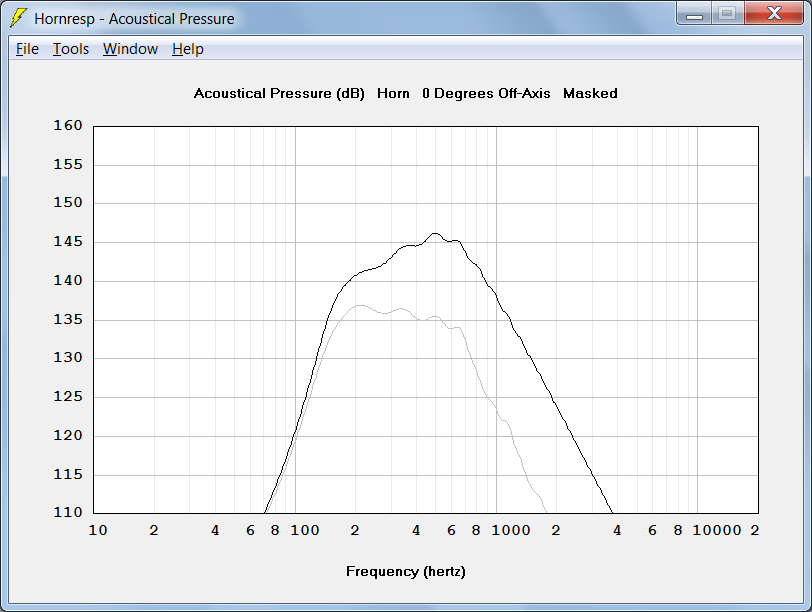
Task: Click the 145 dB axis value
Action: coord(68,242)
